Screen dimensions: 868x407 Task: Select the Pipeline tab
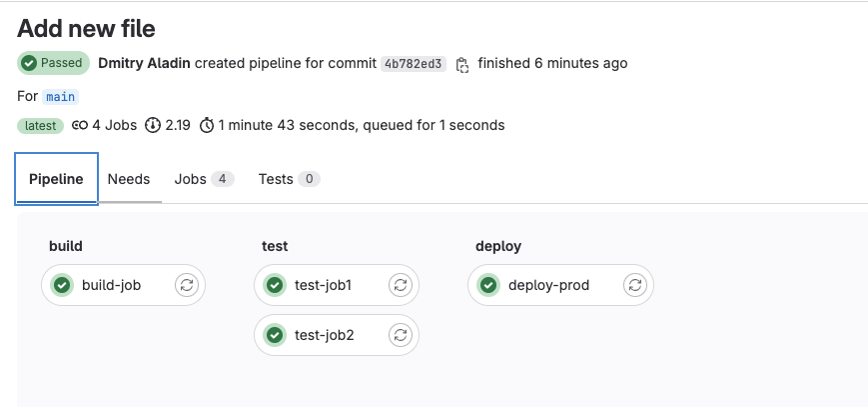pos(56,179)
